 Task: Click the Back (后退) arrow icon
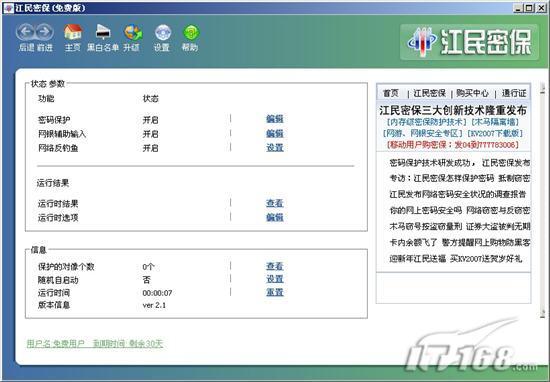(25, 32)
